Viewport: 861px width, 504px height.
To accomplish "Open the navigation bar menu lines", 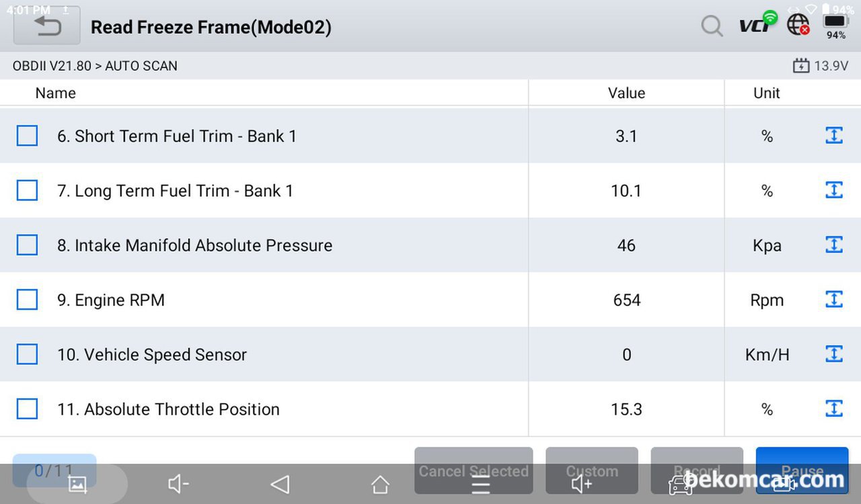I will [480, 485].
